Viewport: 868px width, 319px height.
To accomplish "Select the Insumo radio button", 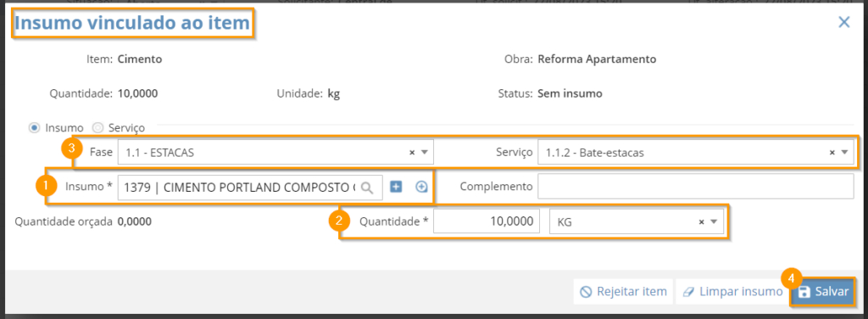I will 34,128.
